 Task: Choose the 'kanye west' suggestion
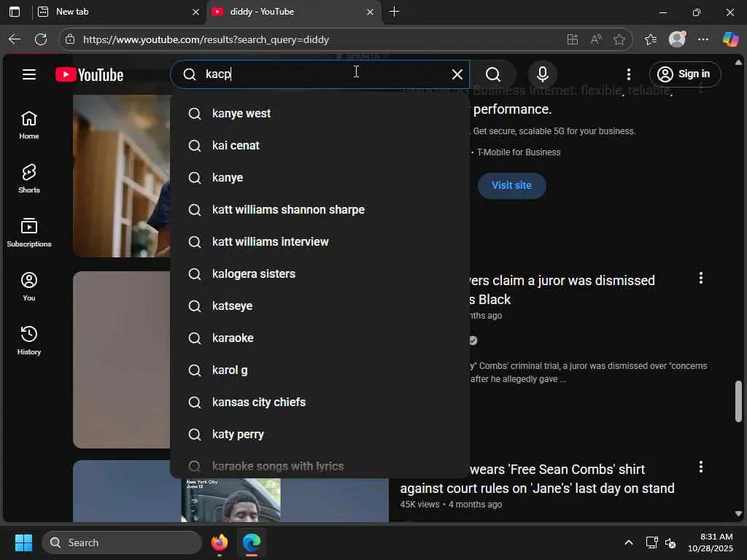(x=320, y=113)
